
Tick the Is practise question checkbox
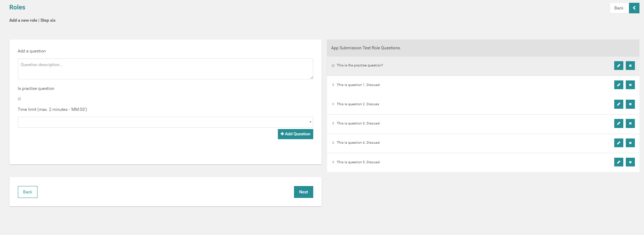coord(19,99)
